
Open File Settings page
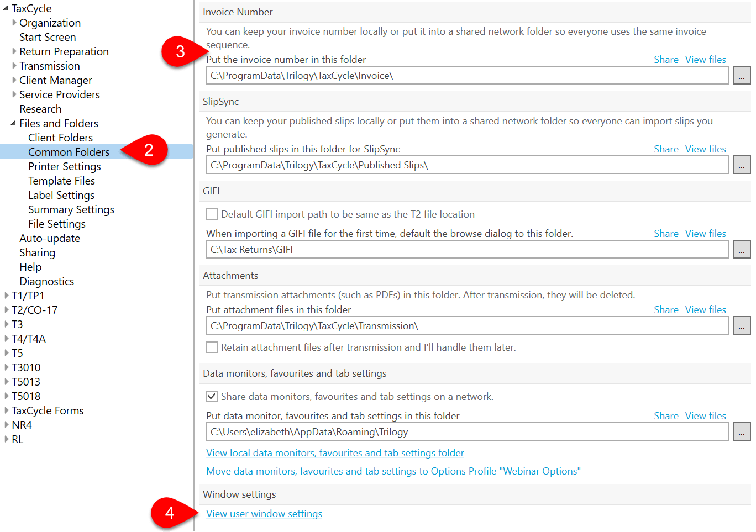57,224
